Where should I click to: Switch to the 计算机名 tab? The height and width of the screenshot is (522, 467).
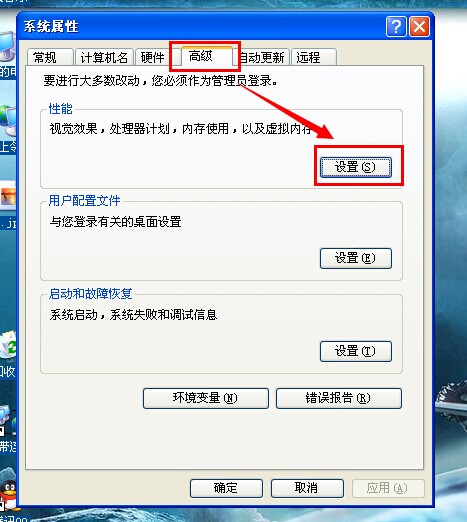[104, 57]
